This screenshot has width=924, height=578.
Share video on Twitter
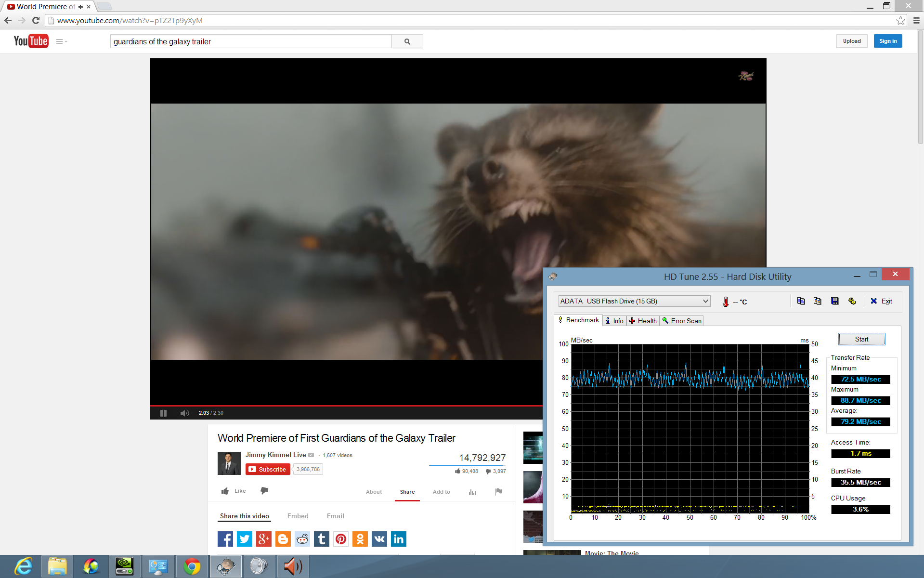click(245, 539)
